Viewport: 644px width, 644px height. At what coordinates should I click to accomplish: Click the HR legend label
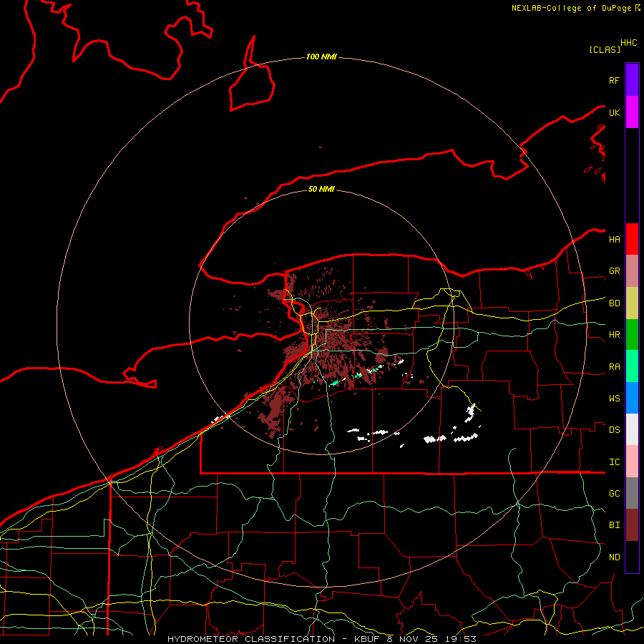click(614, 335)
